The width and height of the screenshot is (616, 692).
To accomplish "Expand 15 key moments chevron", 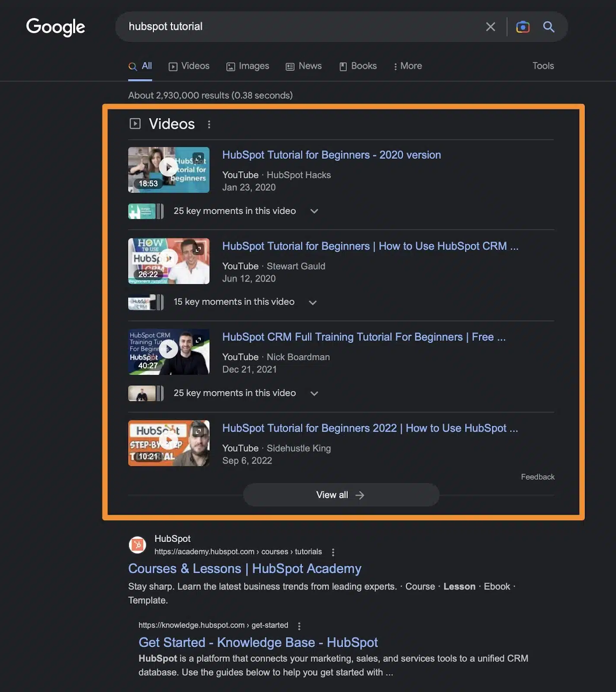I will pyautogui.click(x=313, y=302).
